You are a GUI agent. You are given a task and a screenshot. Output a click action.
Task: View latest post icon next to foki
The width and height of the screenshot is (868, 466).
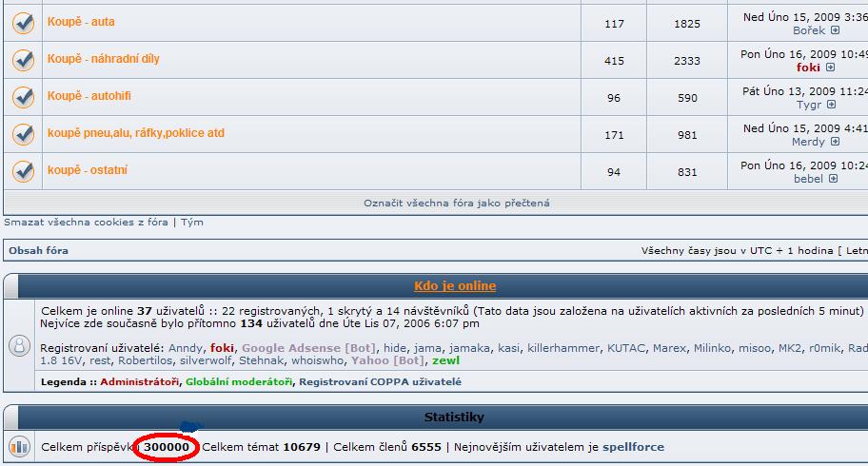coord(831,68)
